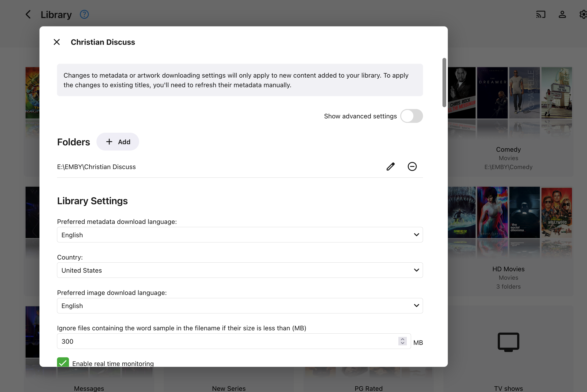
Task: Open the Comedy library card
Action: click(x=508, y=150)
